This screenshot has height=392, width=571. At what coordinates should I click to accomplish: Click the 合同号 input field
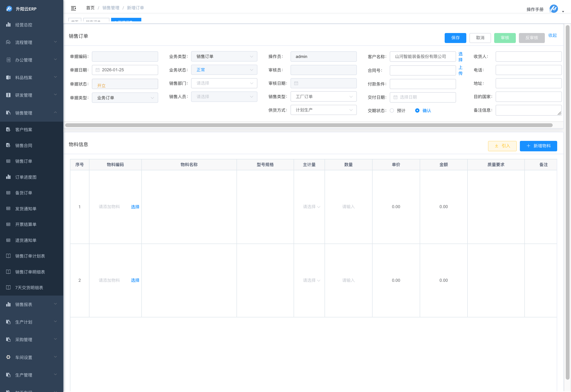tap(423, 71)
